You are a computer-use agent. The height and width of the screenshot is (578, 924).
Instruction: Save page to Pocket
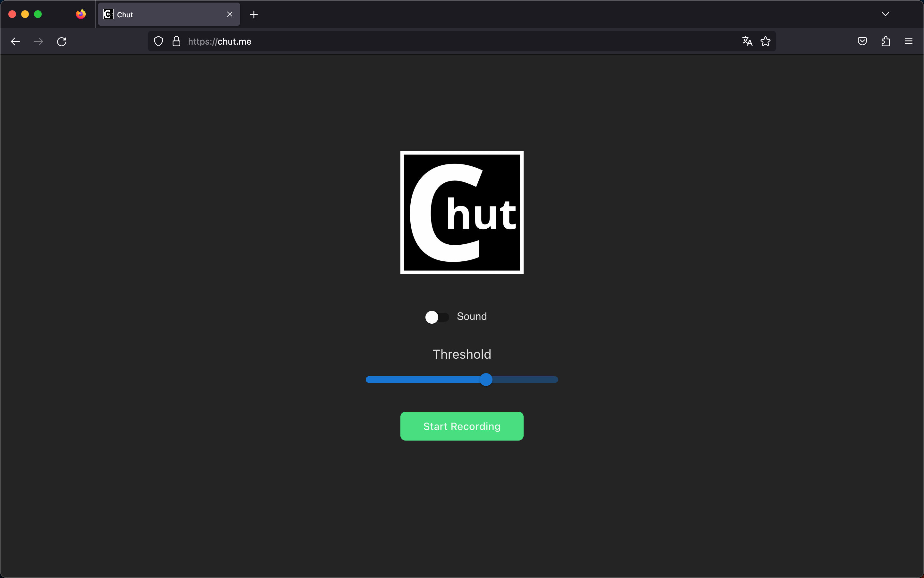862,41
